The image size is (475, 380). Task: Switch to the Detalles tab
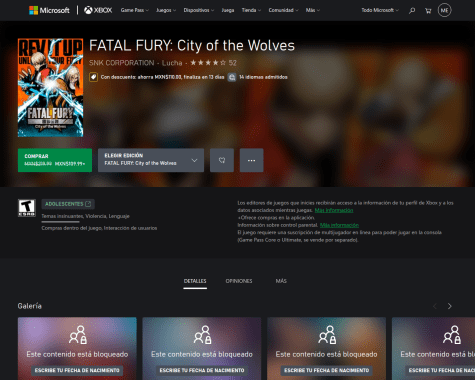(x=195, y=281)
